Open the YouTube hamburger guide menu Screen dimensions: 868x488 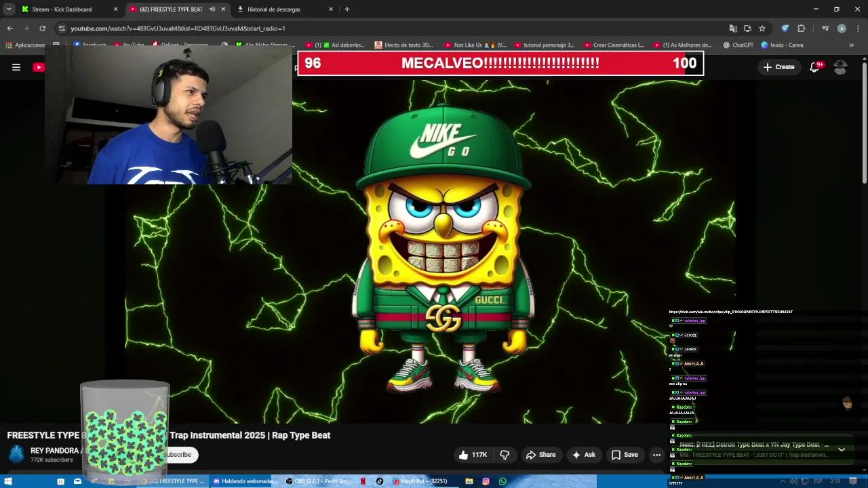(16, 67)
